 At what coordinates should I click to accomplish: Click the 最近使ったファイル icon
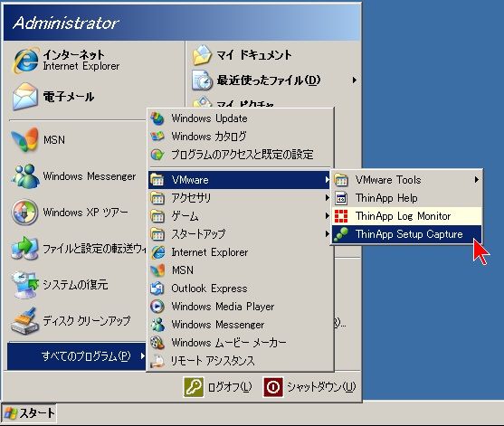202,80
